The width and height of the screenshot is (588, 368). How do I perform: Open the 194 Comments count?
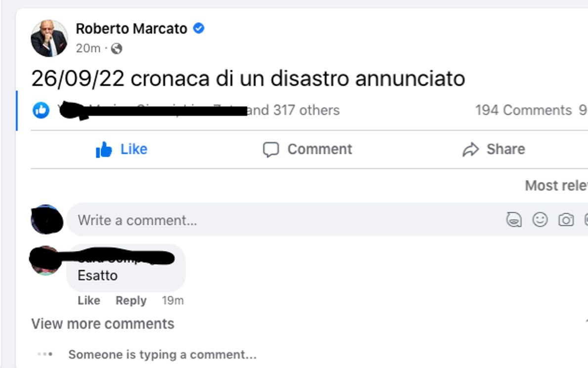coord(523,110)
